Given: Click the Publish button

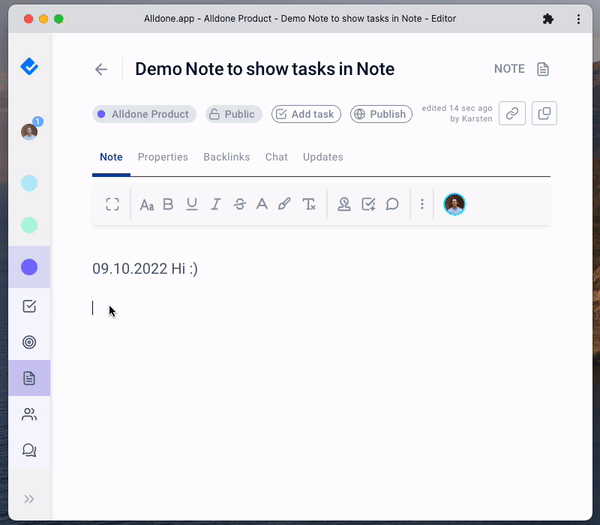Looking at the screenshot, I should (x=381, y=114).
